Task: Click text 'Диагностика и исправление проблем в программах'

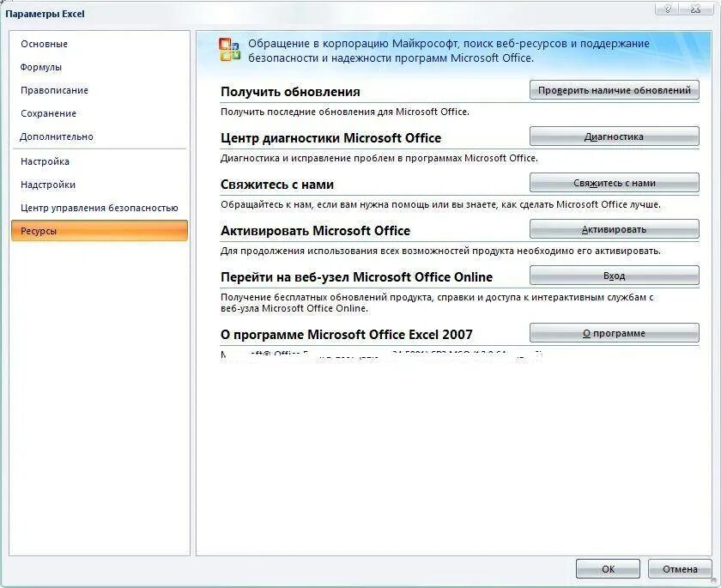Action: (x=342, y=158)
